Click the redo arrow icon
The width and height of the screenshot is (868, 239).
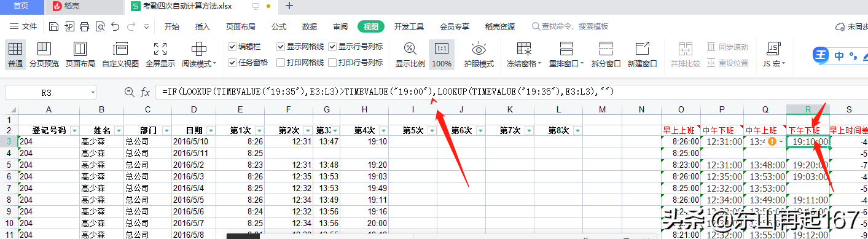pyautogui.click(x=131, y=26)
